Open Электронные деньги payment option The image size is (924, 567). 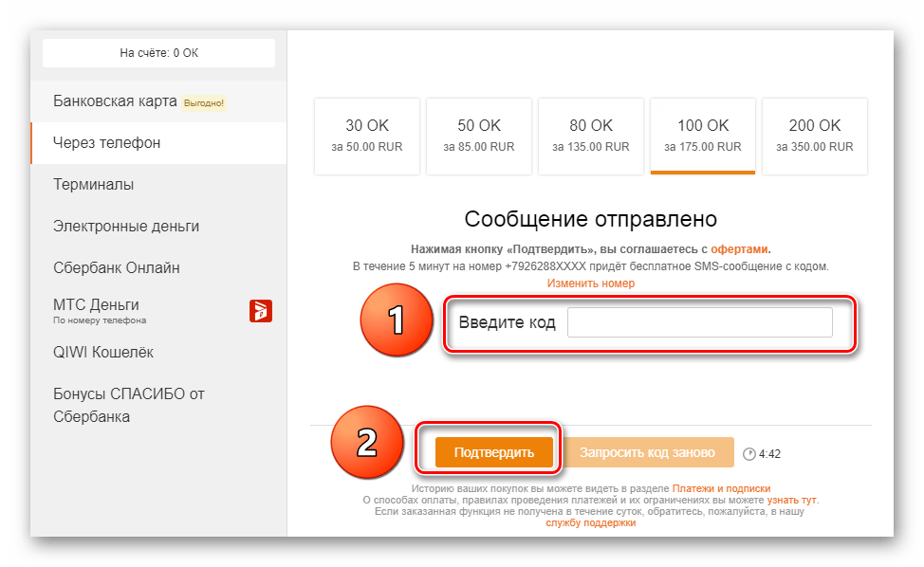[x=158, y=226]
